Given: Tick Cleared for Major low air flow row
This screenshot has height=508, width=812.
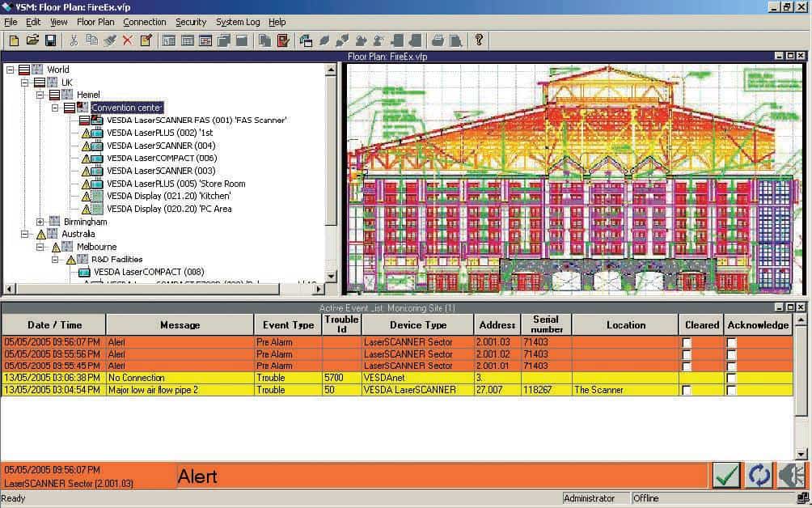Looking at the screenshot, I should [x=687, y=391].
